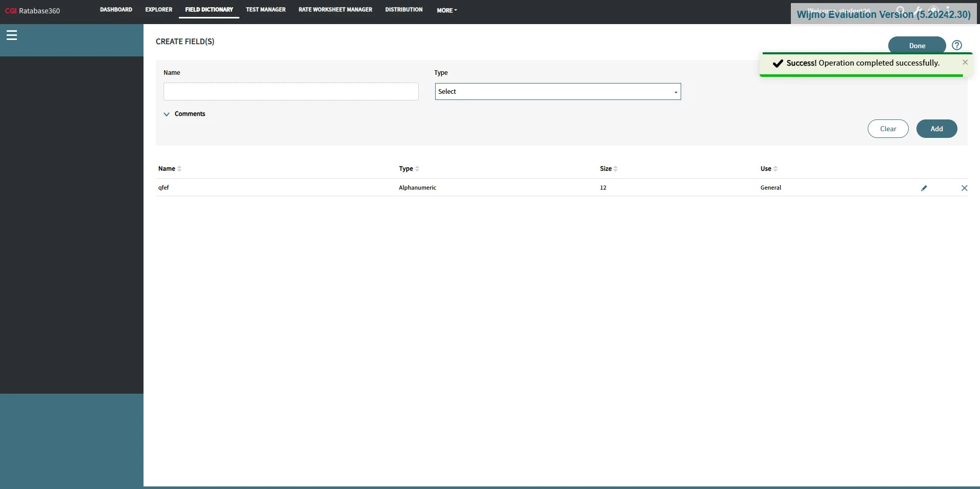Click the search magnifier icon in the top bar

click(901, 10)
